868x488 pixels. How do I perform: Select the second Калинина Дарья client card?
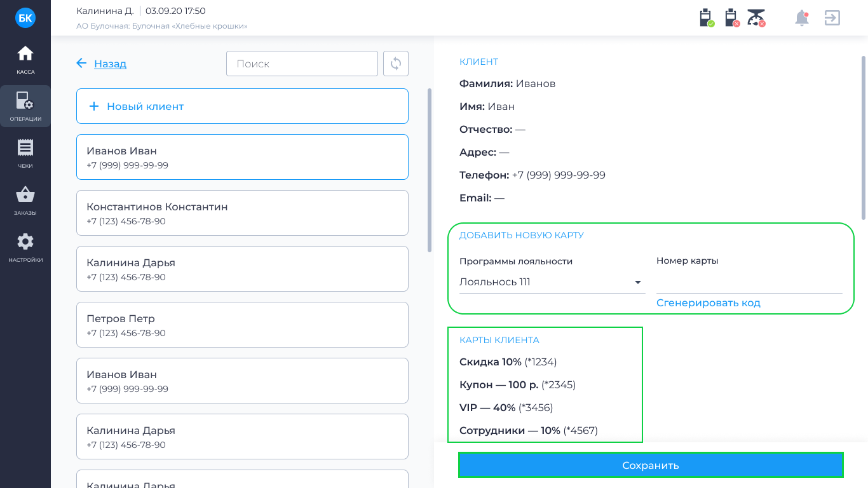tap(242, 437)
